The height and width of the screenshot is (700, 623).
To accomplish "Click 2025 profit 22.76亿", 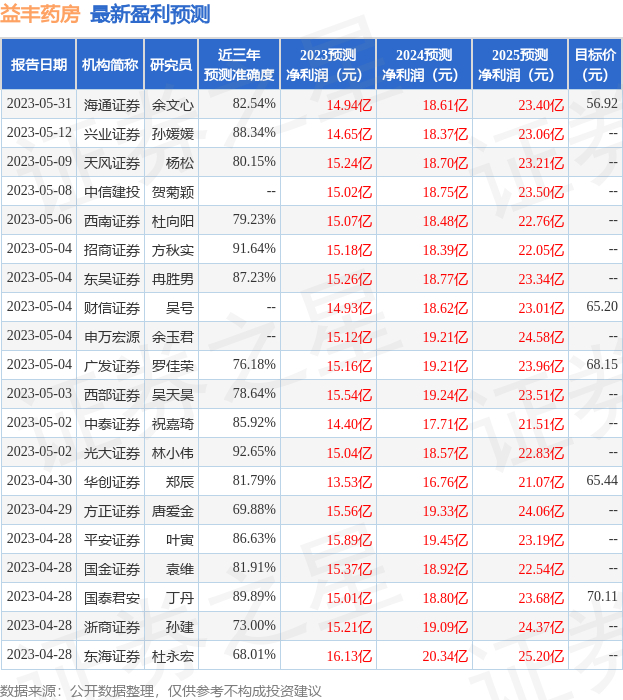I will click(x=541, y=221).
